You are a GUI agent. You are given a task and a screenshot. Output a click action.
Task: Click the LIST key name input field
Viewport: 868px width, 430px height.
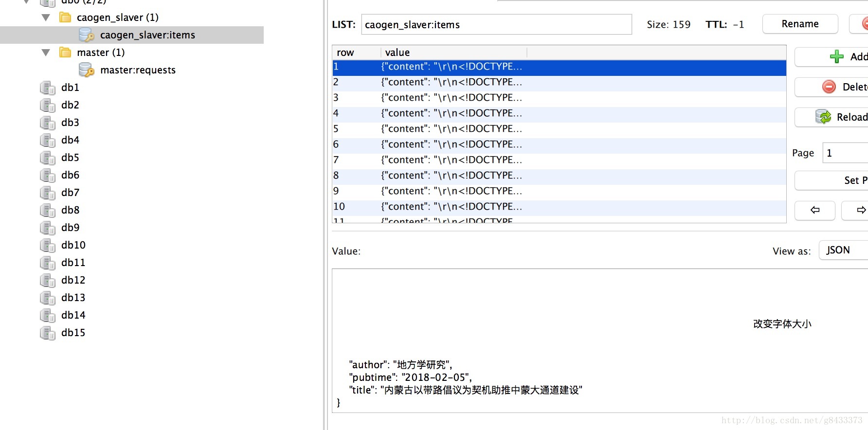[x=496, y=24]
